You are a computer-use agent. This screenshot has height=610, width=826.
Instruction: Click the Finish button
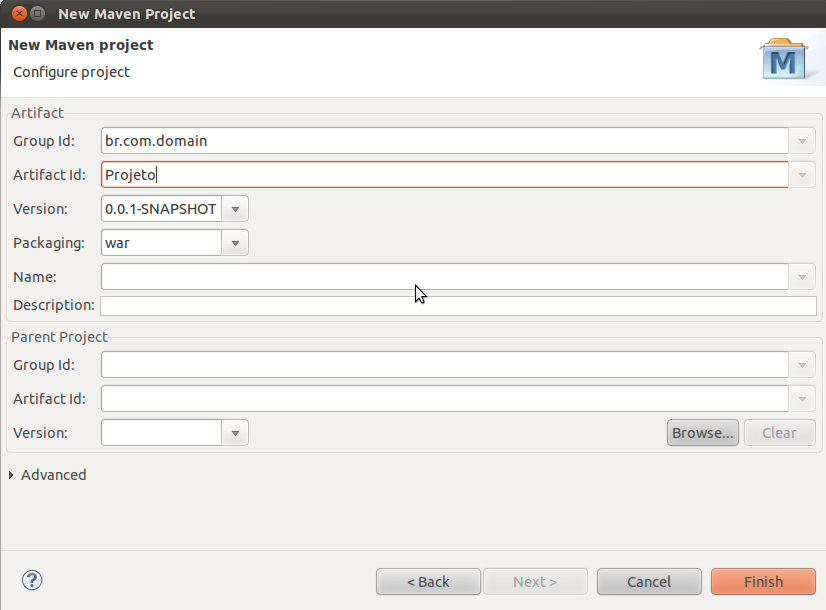(x=763, y=582)
